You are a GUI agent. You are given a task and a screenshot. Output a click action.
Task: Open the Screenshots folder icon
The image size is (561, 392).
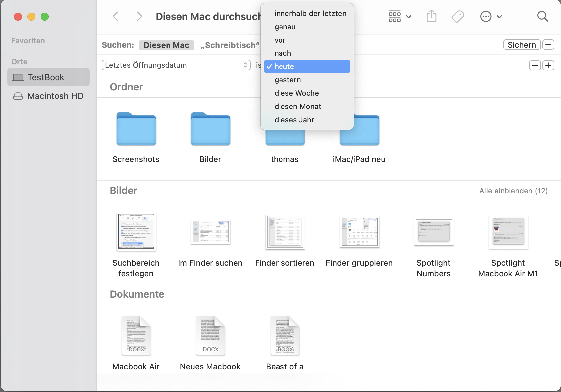point(136,130)
